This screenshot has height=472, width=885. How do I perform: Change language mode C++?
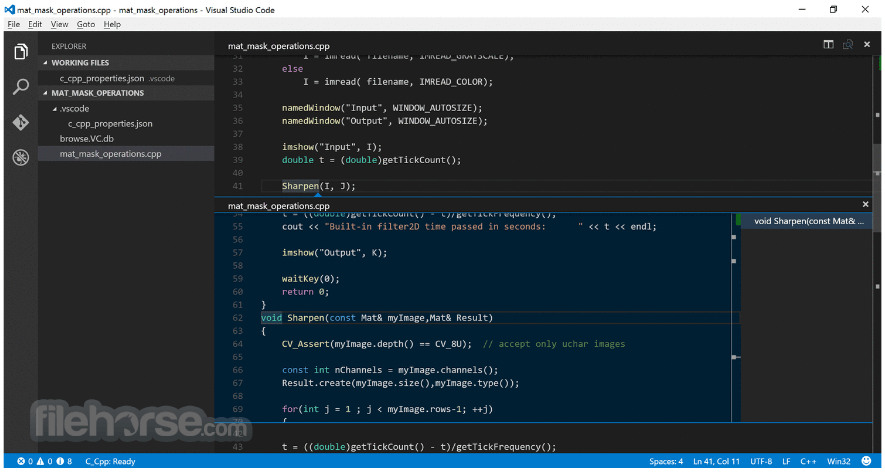(x=809, y=461)
